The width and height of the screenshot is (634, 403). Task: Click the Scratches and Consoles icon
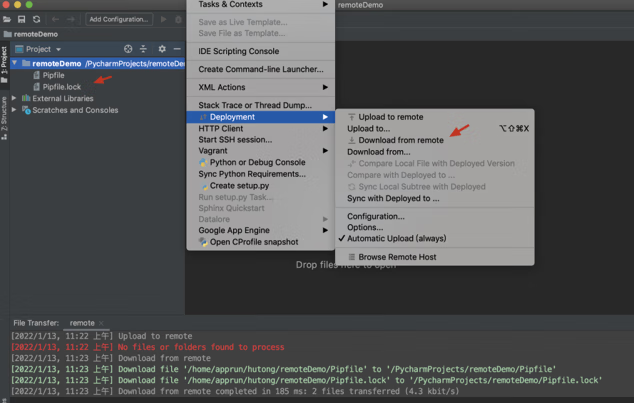click(x=26, y=110)
